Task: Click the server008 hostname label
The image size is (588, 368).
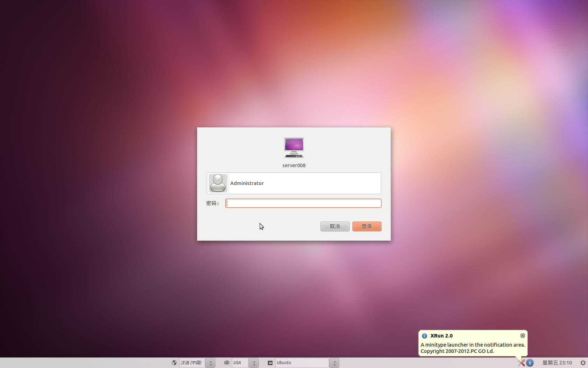Action: point(294,165)
